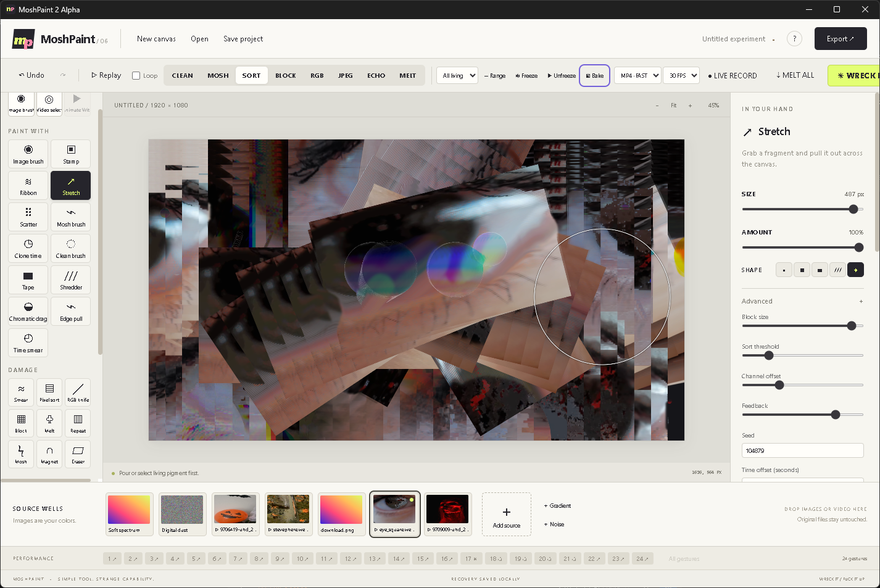Select the Tape tool
Screen dimensions: 880x588
pos(28,280)
